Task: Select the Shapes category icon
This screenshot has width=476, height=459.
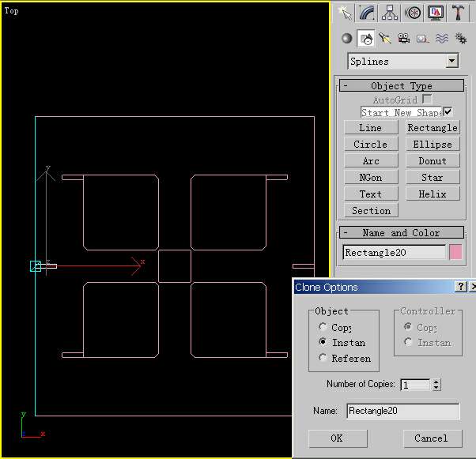Action: coord(366,39)
